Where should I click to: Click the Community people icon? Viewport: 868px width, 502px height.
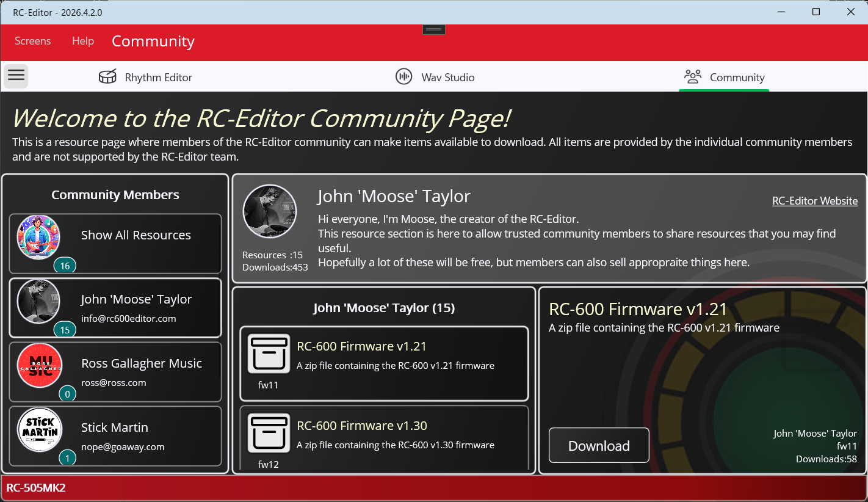[x=693, y=77]
